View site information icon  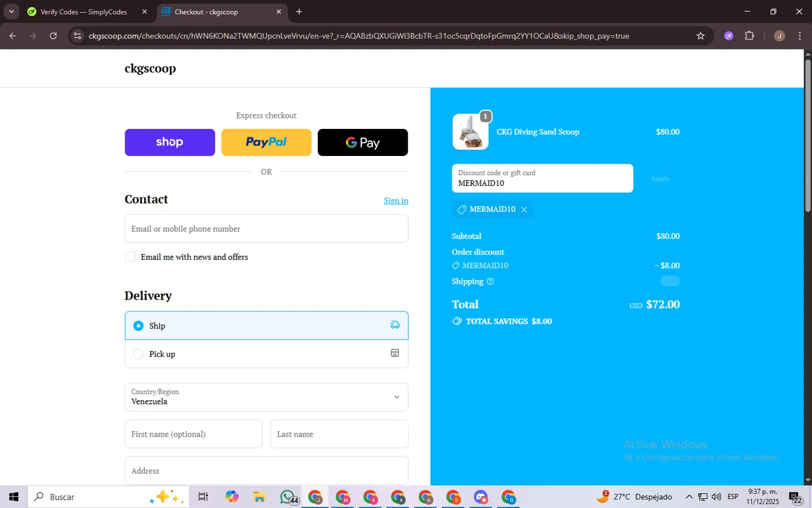coord(77,36)
